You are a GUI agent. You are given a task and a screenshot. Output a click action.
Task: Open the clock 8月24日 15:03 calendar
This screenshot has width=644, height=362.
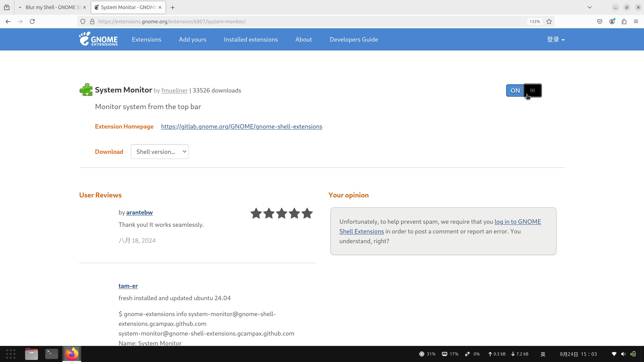pyautogui.click(x=578, y=354)
